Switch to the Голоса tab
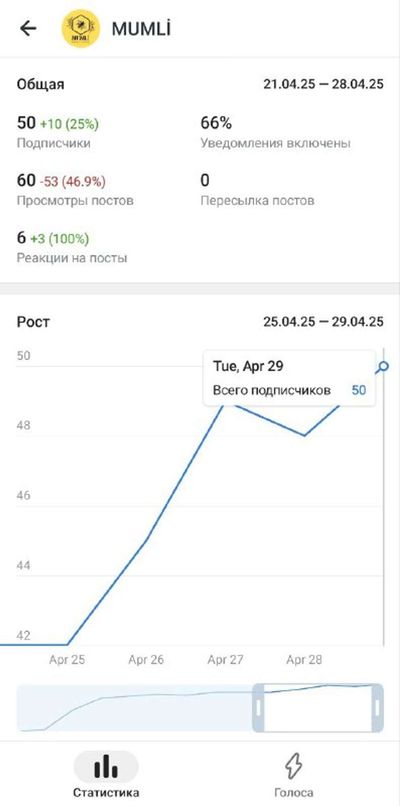This screenshot has height=806, width=400. tap(294, 775)
